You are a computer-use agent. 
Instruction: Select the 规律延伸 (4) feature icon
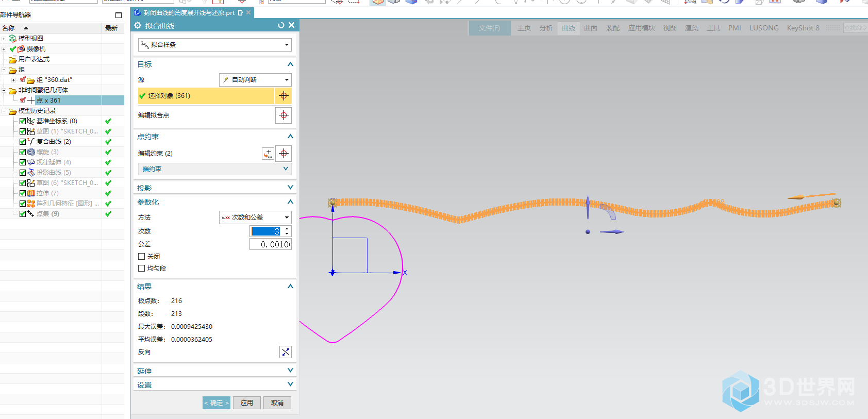coord(31,162)
